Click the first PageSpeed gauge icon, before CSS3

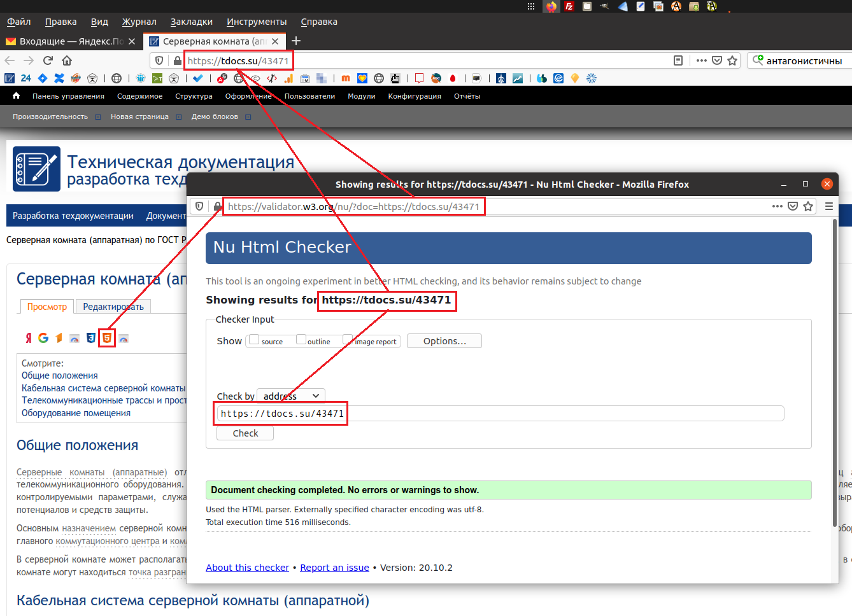point(75,338)
